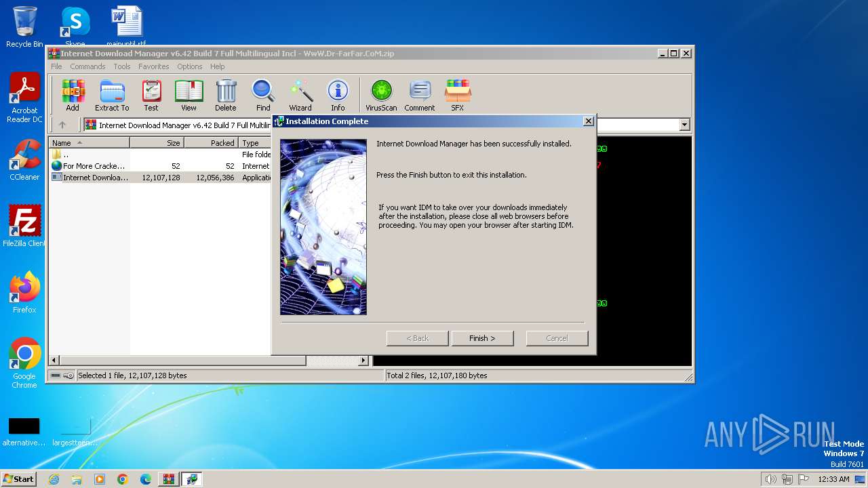
Task: Open Recycle Bin desktop icon
Action: (24, 27)
